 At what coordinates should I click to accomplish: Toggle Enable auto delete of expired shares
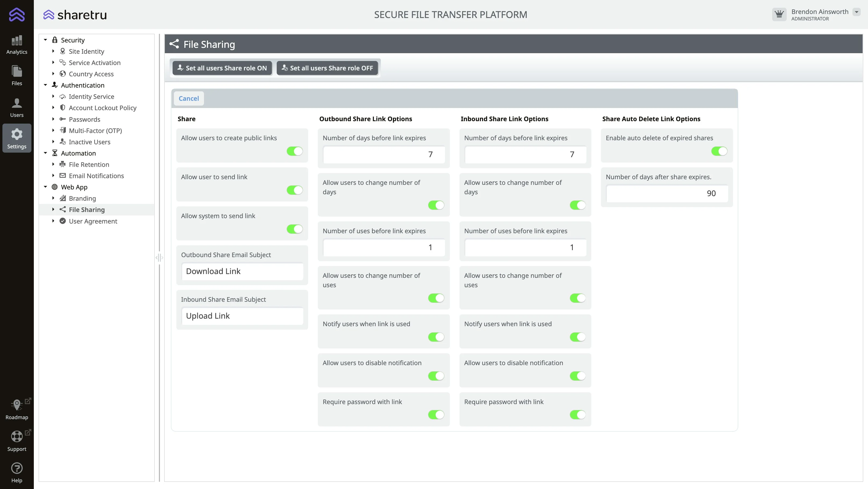click(719, 151)
